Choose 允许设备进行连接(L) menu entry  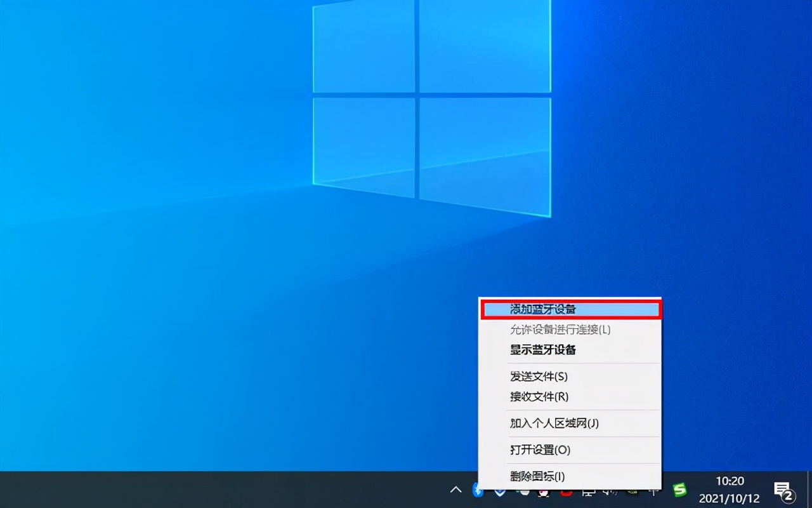pyautogui.click(x=570, y=330)
